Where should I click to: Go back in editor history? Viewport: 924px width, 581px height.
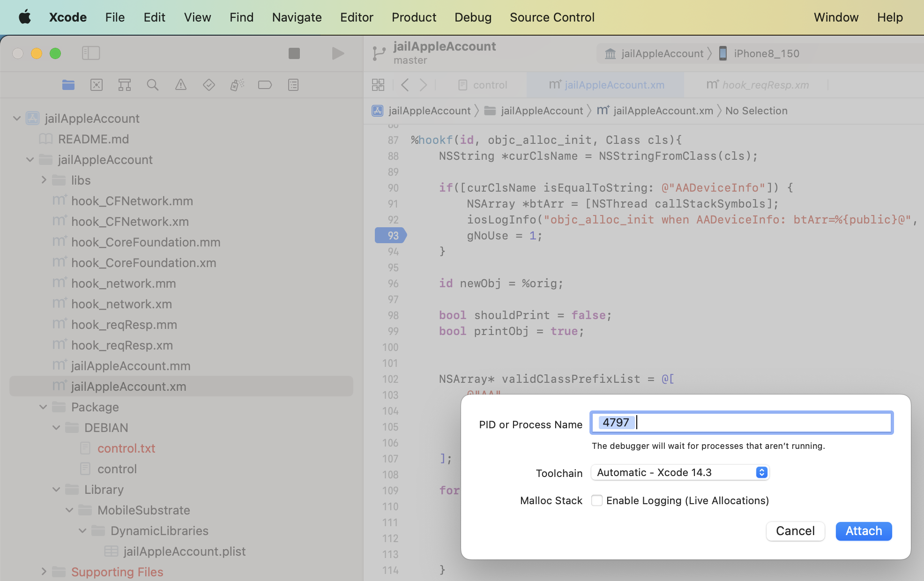tap(405, 85)
